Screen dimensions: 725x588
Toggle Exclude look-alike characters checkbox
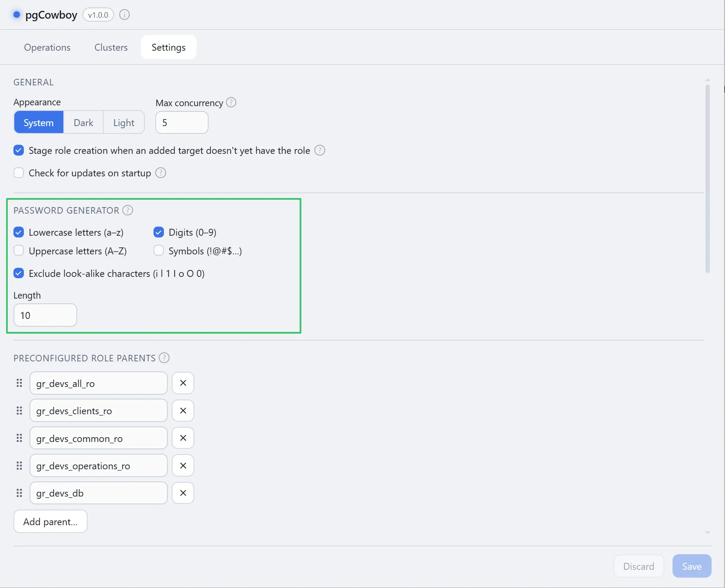19,273
